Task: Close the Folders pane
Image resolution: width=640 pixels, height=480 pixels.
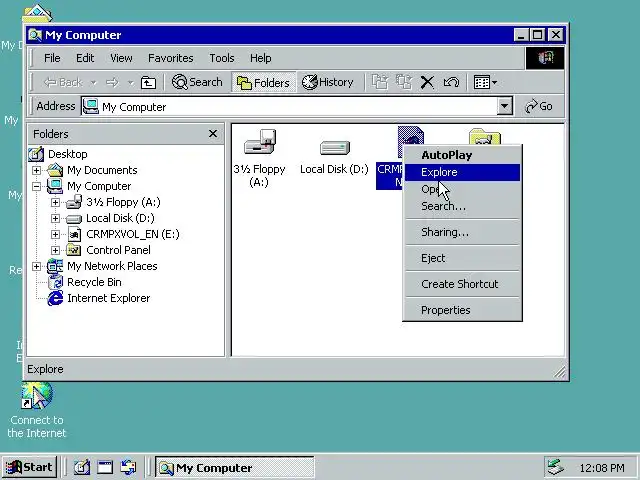Action: click(213, 134)
